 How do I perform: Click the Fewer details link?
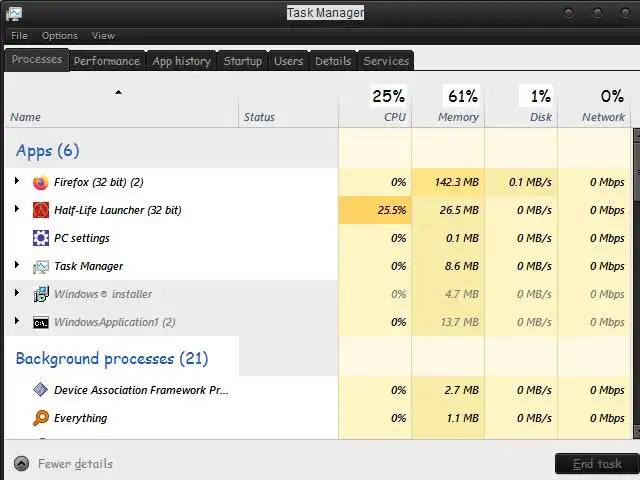75,464
